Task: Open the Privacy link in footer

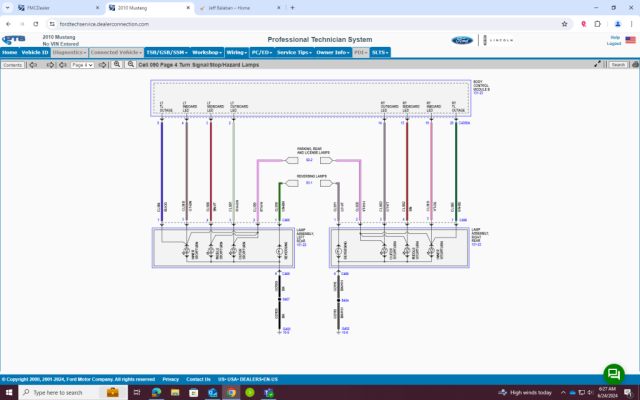Action: (x=171, y=379)
